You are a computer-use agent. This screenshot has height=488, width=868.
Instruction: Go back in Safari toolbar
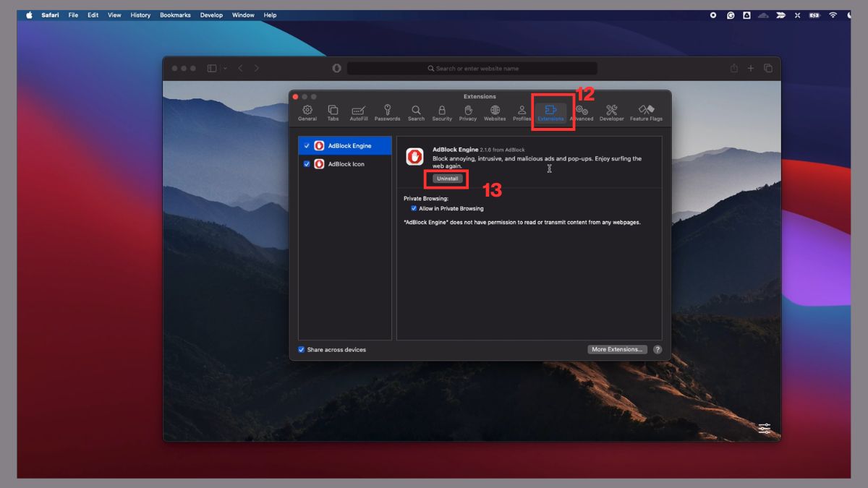pos(240,69)
